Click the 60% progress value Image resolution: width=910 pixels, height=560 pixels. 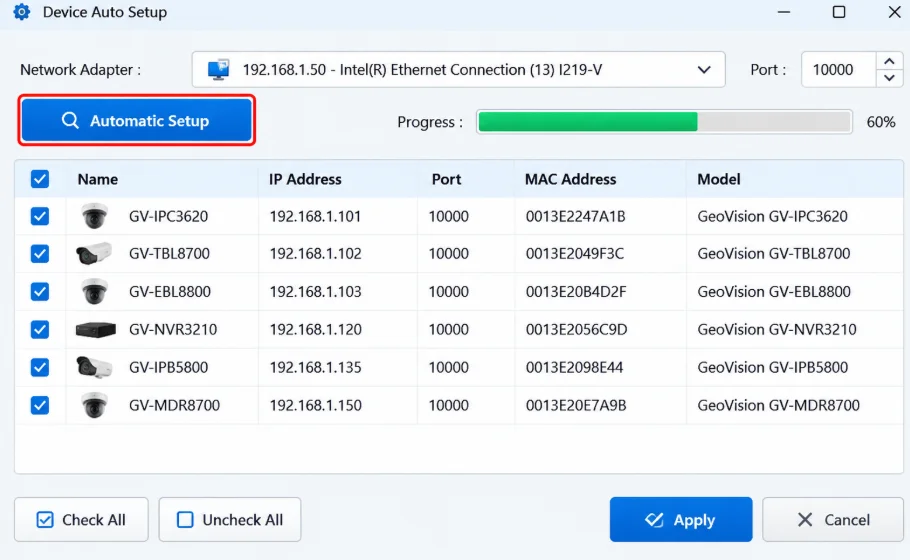click(880, 122)
